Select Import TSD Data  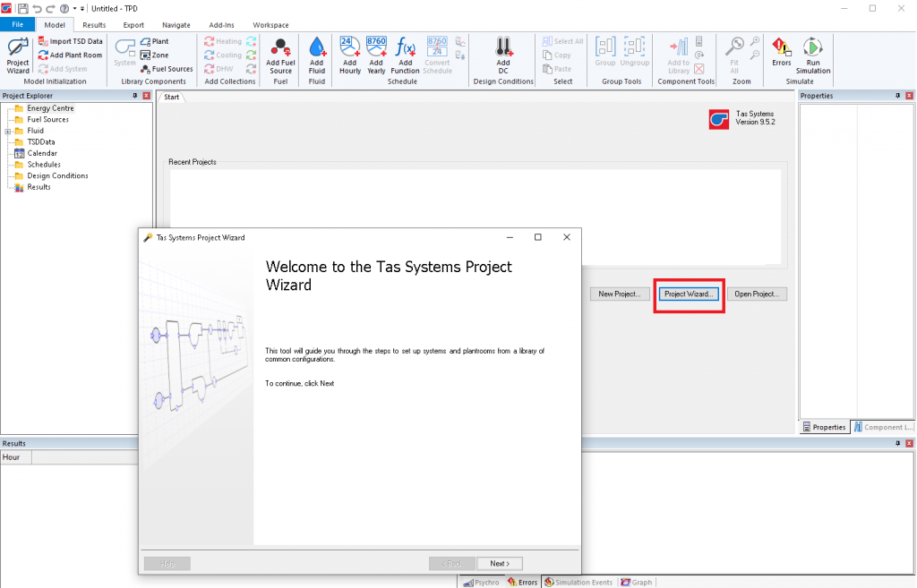tap(71, 41)
